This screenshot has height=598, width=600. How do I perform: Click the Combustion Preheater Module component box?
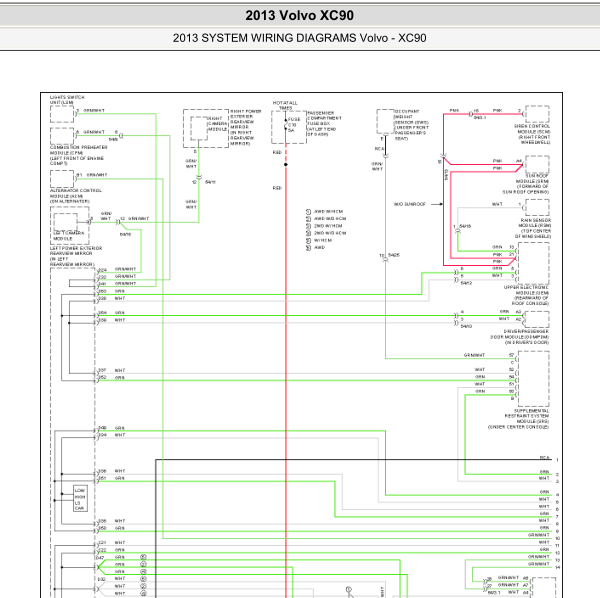(x=62, y=135)
